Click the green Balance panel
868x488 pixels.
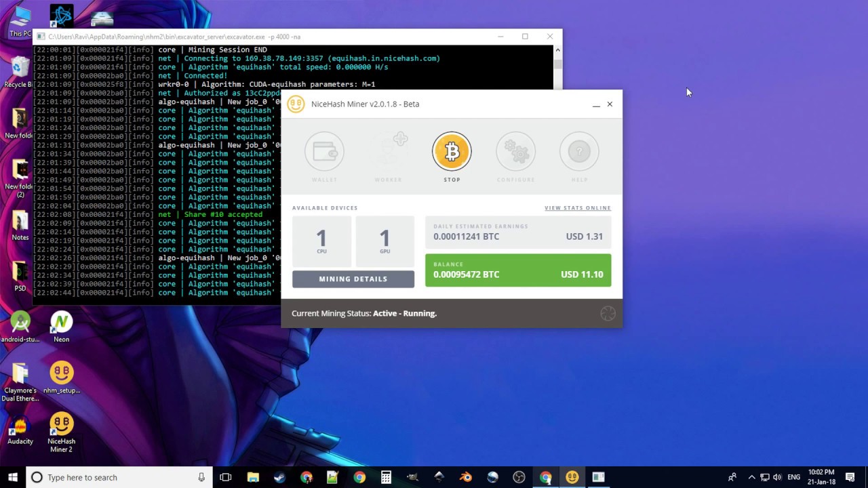(518, 270)
